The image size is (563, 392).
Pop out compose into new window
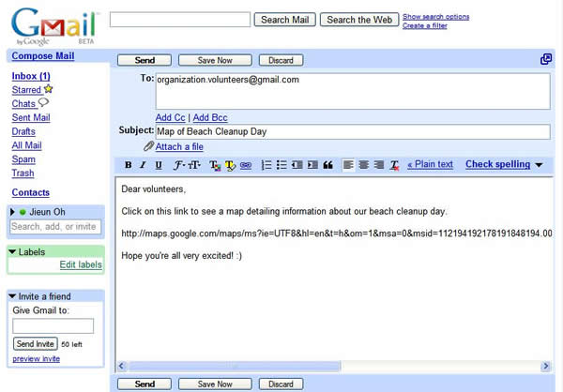[546, 59]
